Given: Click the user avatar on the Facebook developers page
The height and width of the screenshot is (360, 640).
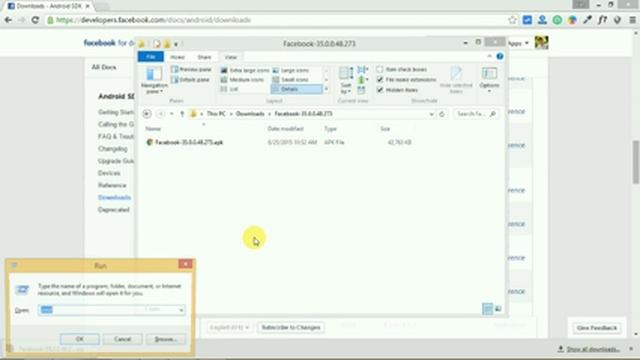Looking at the screenshot, I should (x=541, y=42).
